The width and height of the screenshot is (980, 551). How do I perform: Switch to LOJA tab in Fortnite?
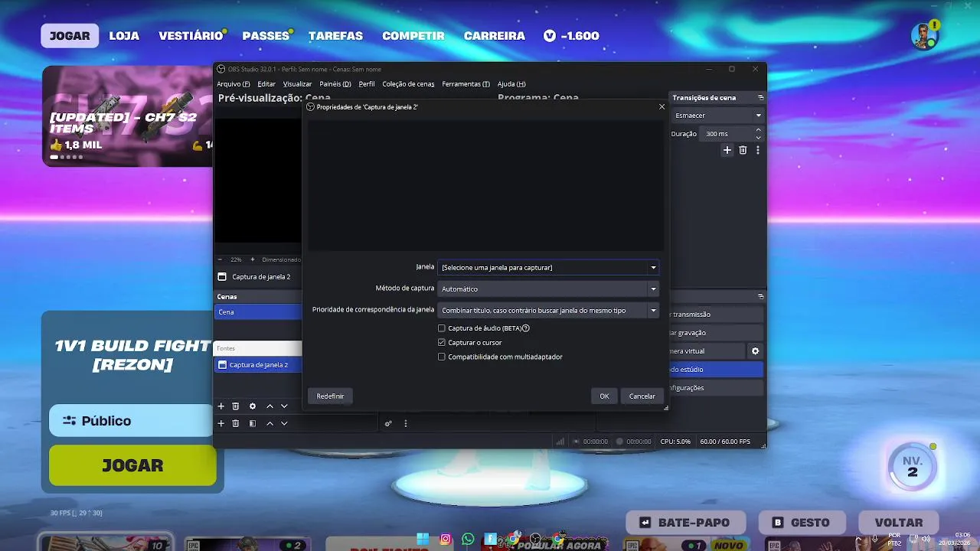pyautogui.click(x=124, y=36)
